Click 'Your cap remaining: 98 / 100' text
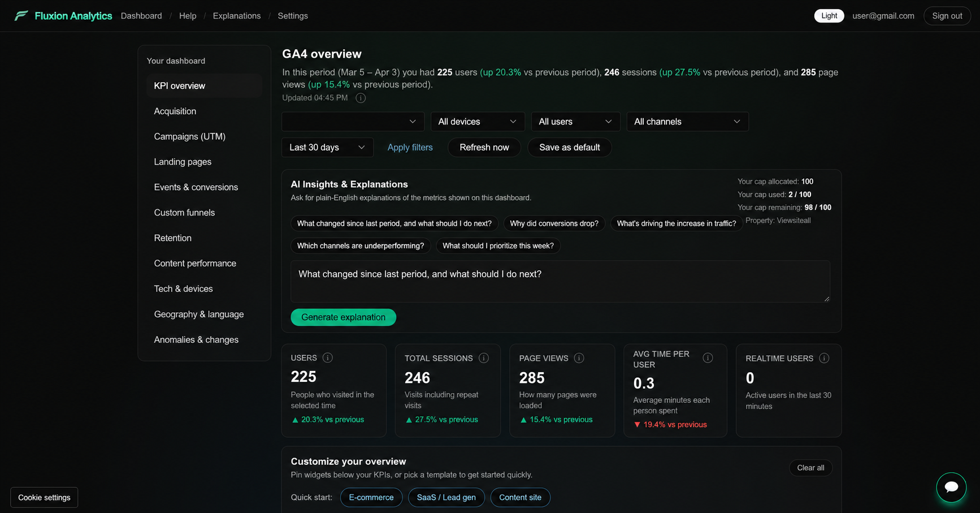Image resolution: width=980 pixels, height=513 pixels. [x=784, y=208]
